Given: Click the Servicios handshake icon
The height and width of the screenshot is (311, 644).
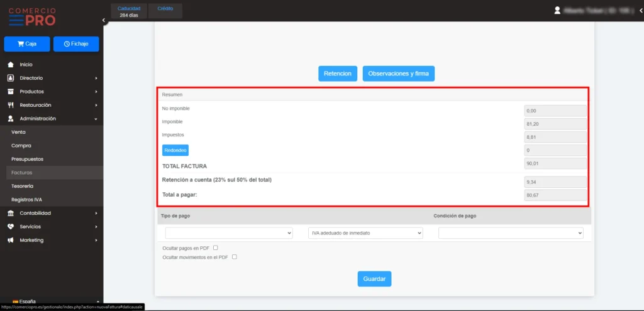Looking at the screenshot, I should (x=11, y=226).
